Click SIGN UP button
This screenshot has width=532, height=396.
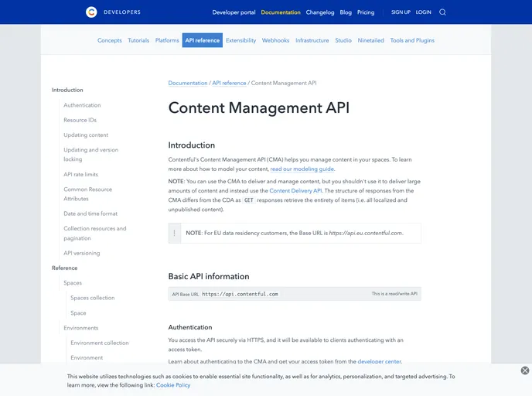pyautogui.click(x=401, y=12)
